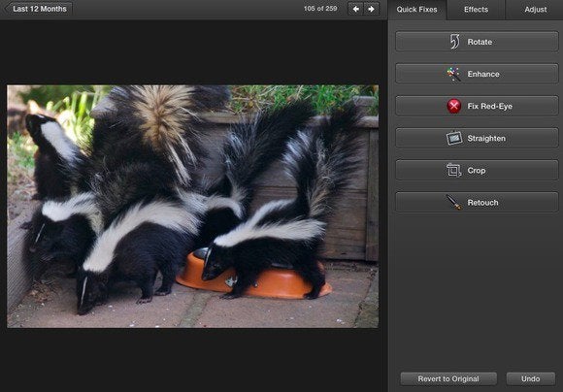Select the Quick Fixes tab
563x392 pixels.
[417, 10]
